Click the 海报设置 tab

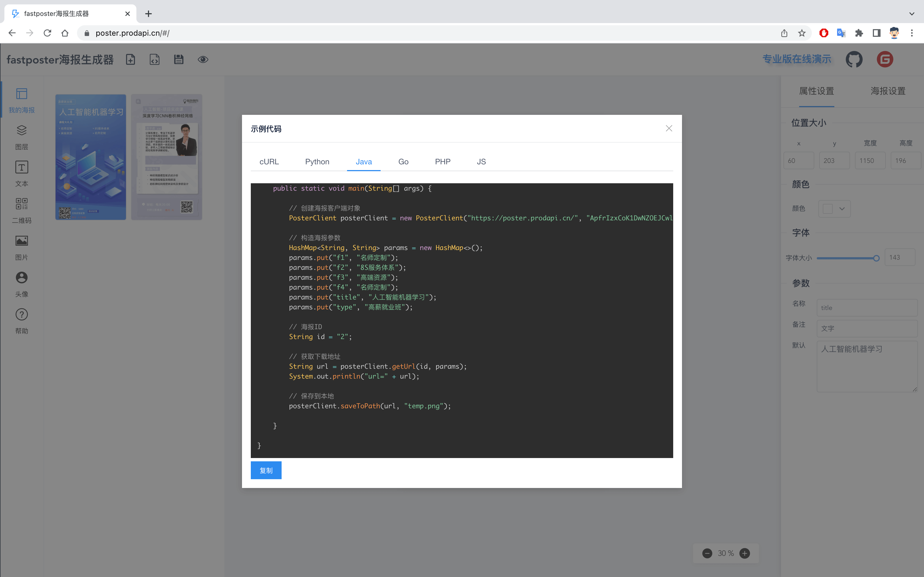888,91
